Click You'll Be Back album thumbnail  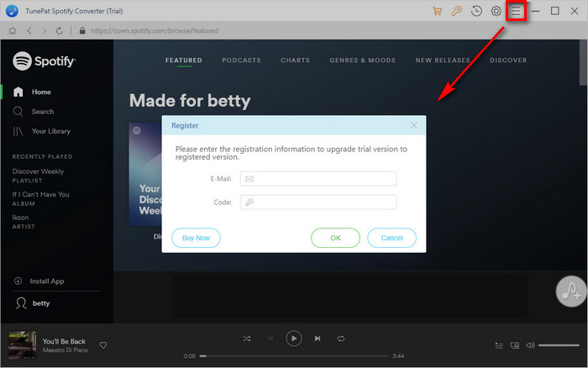click(x=23, y=345)
